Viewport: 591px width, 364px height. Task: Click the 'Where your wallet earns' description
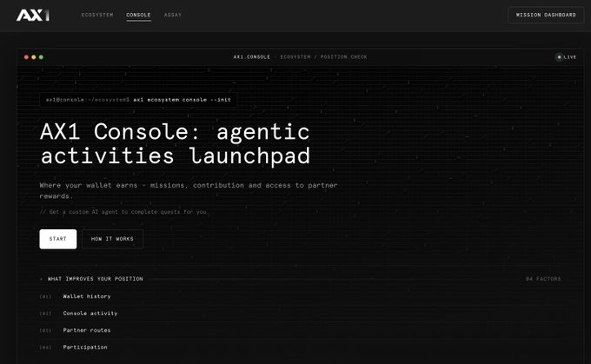point(189,190)
